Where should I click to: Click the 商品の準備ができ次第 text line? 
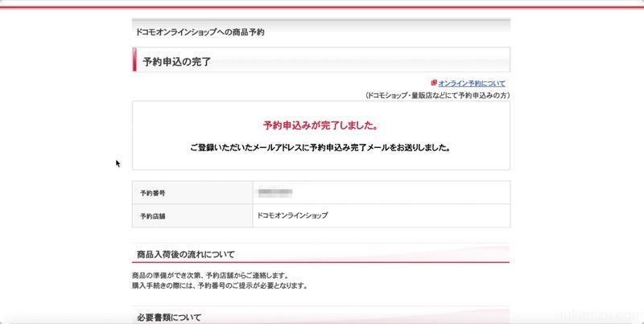(x=210, y=275)
